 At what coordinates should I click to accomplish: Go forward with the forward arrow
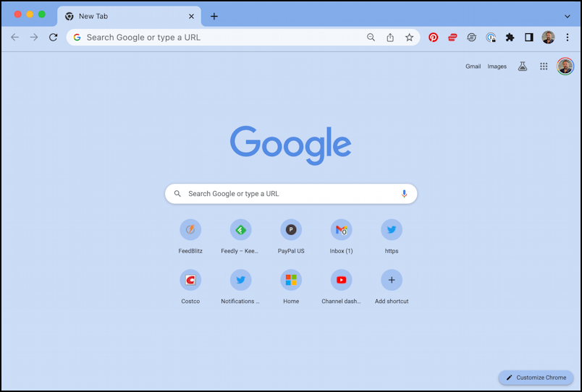click(x=34, y=37)
